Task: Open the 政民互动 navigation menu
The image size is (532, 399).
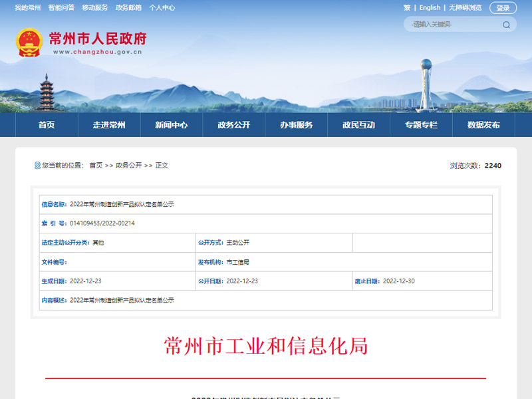Action: coord(358,125)
